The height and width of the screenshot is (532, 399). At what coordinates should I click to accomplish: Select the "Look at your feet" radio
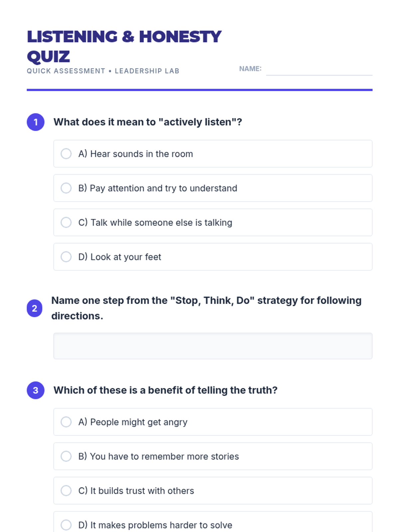click(x=66, y=257)
